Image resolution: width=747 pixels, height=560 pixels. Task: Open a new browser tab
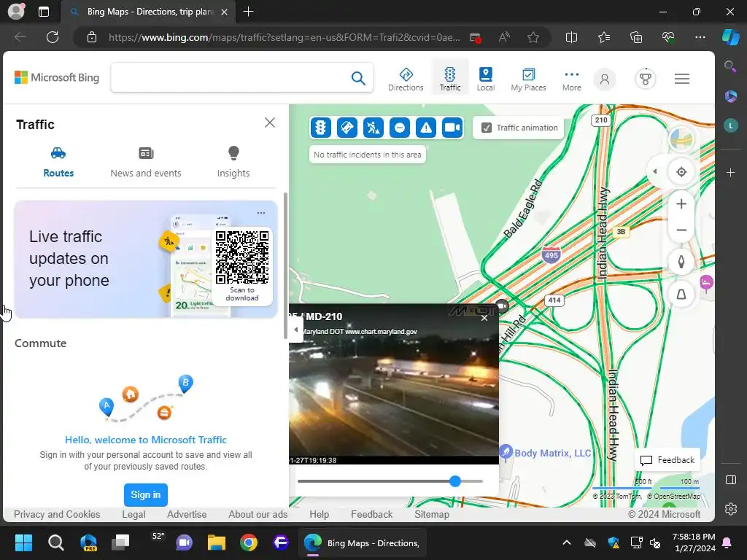(248, 12)
